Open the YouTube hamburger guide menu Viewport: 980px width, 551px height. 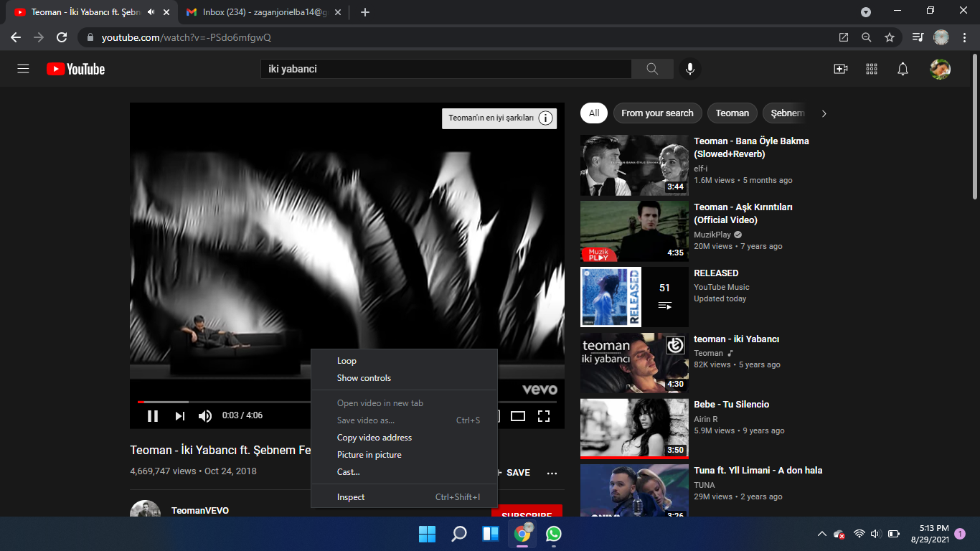click(x=23, y=69)
